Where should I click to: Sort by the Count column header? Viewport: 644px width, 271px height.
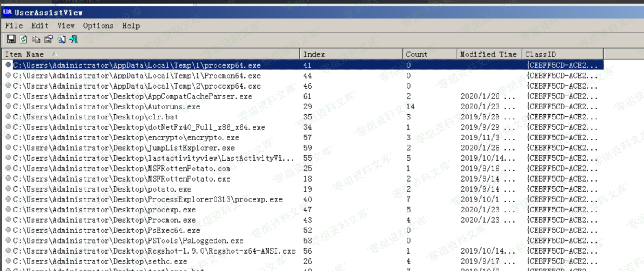click(x=416, y=54)
